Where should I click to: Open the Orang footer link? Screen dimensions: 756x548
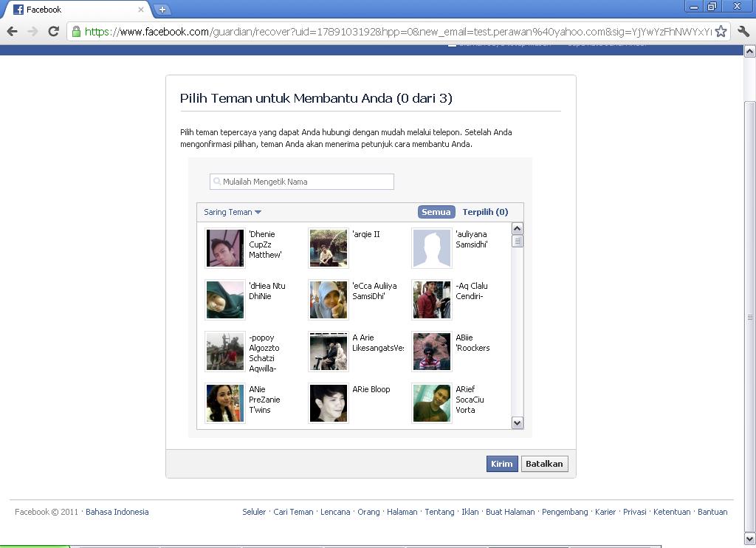coord(368,512)
